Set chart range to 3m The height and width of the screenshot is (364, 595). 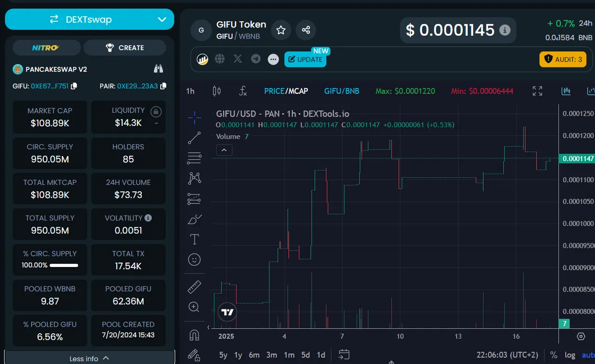[271, 355]
